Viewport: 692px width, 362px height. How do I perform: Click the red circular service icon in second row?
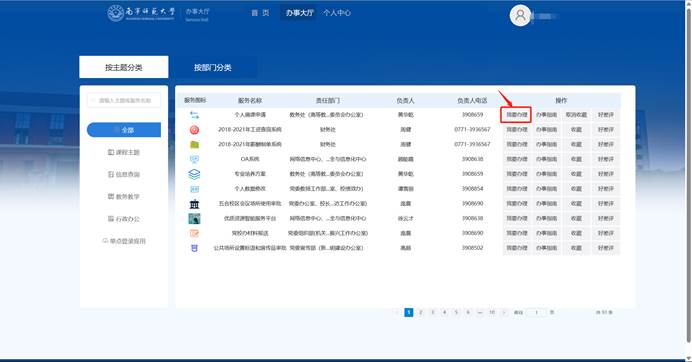(194, 130)
